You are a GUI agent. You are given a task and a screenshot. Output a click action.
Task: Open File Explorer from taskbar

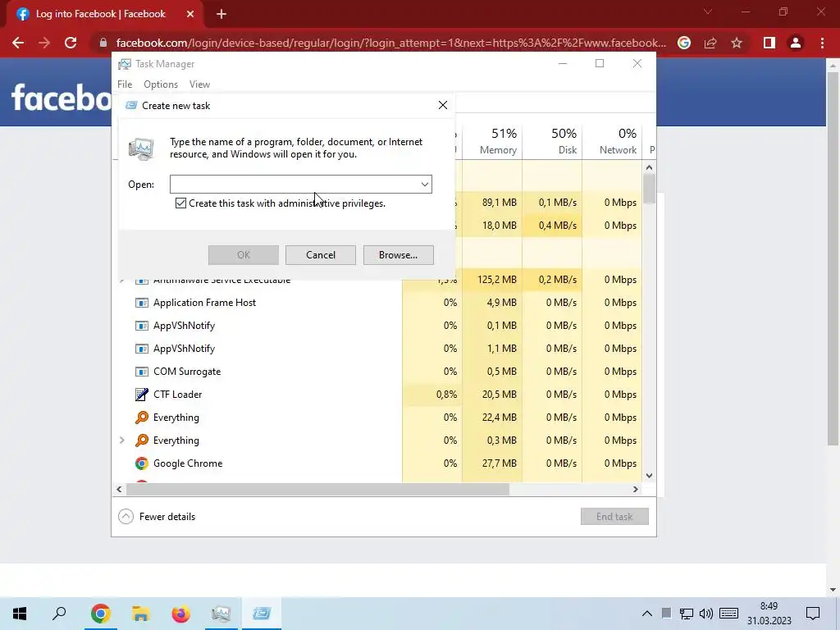(x=140, y=614)
